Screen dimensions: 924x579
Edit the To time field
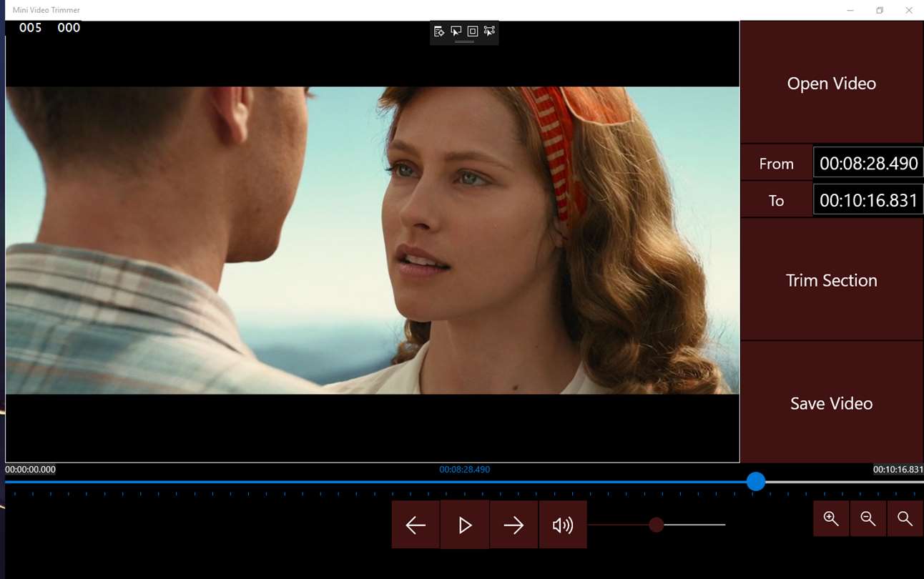click(x=868, y=200)
